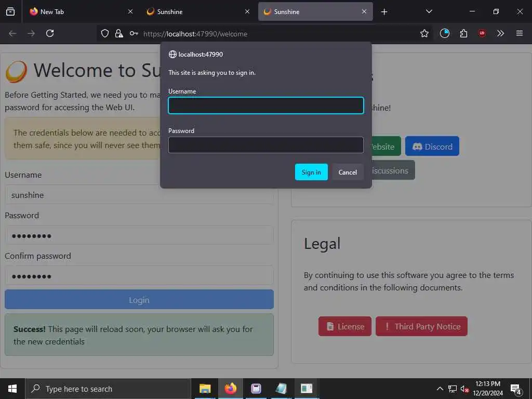Viewport: 532px width, 399px height.
Task: Open the notification center icon
Action: [x=515, y=389]
